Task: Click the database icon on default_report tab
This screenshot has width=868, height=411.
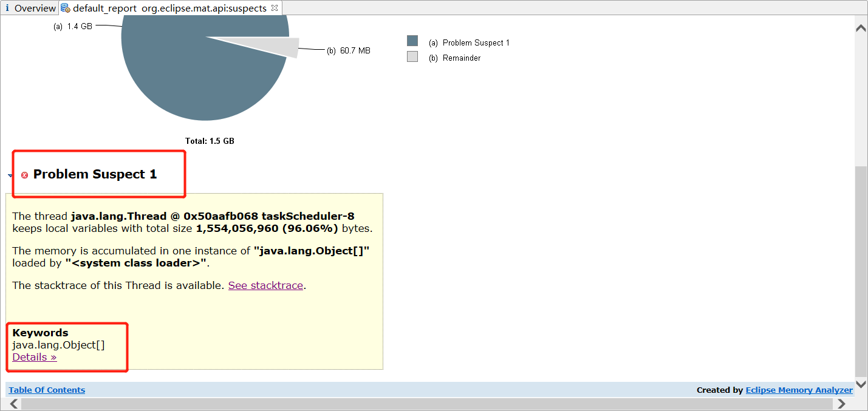Action: coord(65,8)
